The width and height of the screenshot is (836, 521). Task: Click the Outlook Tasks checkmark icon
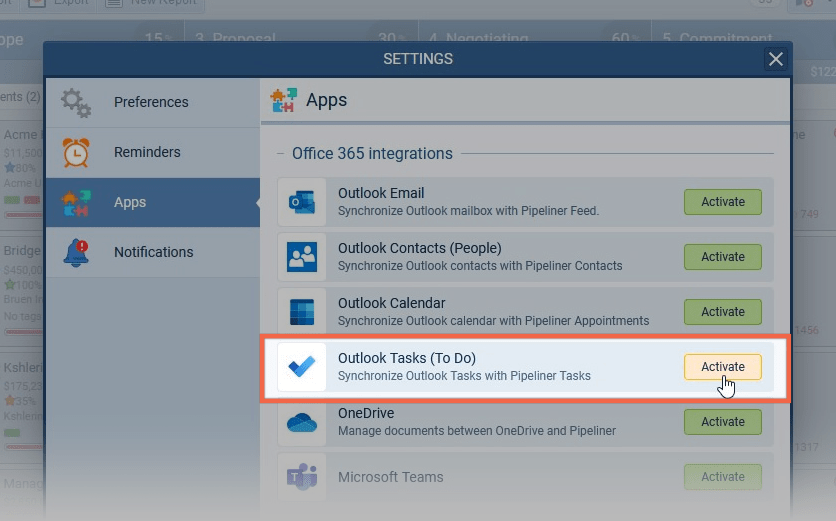click(x=302, y=367)
